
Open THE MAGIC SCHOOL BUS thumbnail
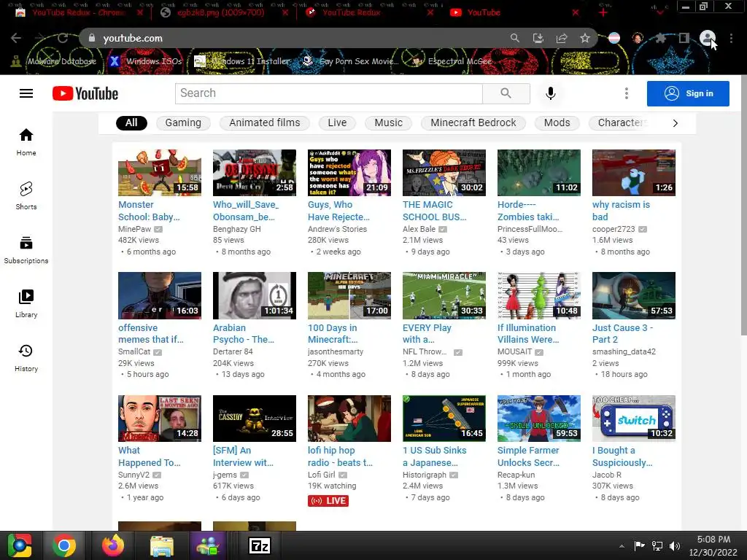point(444,172)
